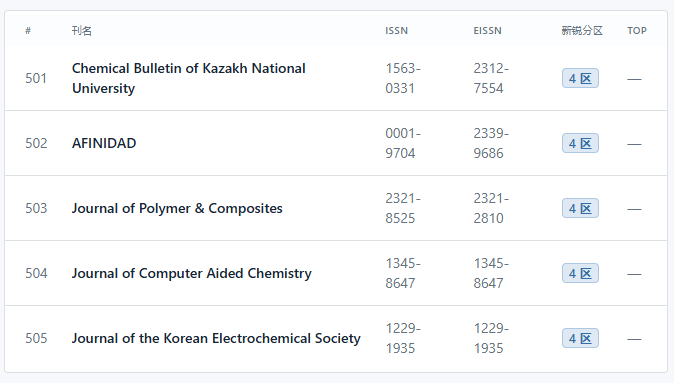The image size is (674, 383).
Task: Click the 4区 badge in row 504
Action: tap(580, 273)
